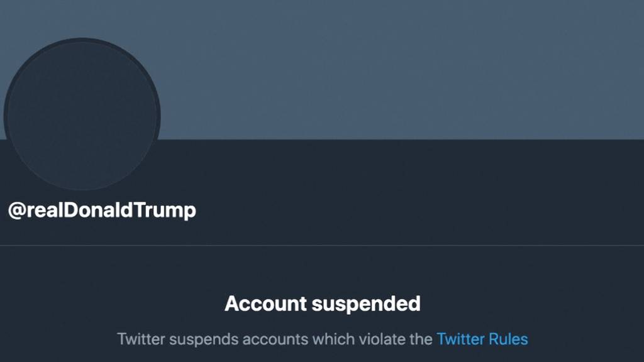Click the horizontal divider below the handle
The height and width of the screenshot is (362, 644).
tap(322, 244)
